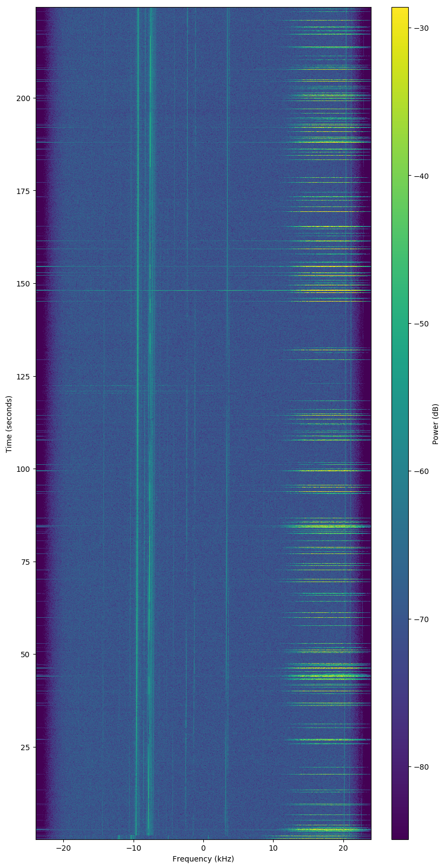Click the −10 tick label on the frequency axis
The width and height of the screenshot is (445, 868).
pyautogui.click(x=133, y=848)
